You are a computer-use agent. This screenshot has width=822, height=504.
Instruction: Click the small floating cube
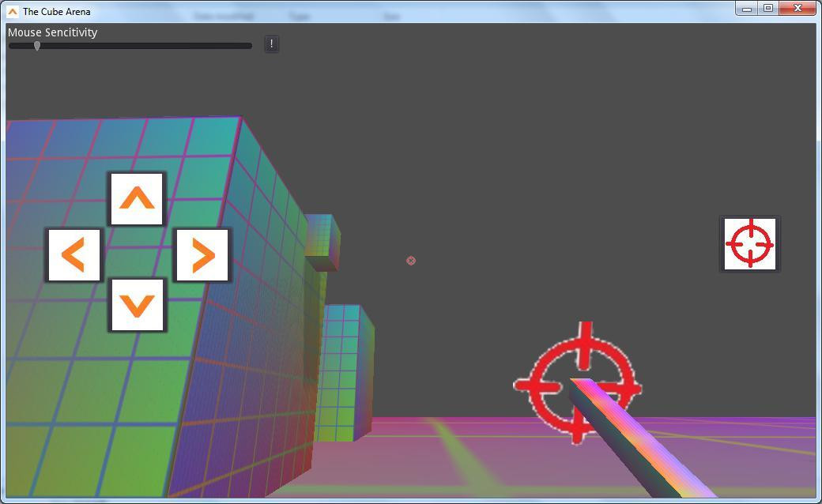click(322, 243)
